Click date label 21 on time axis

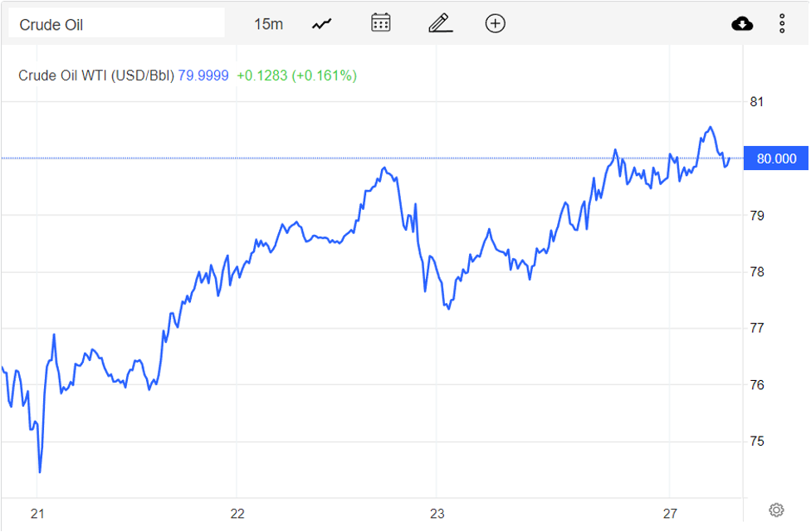37,512
